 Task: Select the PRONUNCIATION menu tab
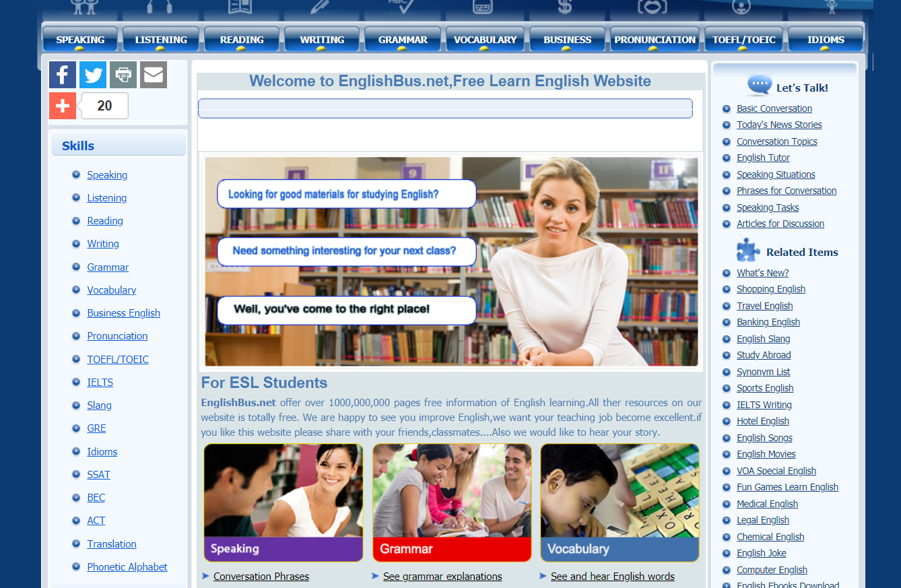655,40
